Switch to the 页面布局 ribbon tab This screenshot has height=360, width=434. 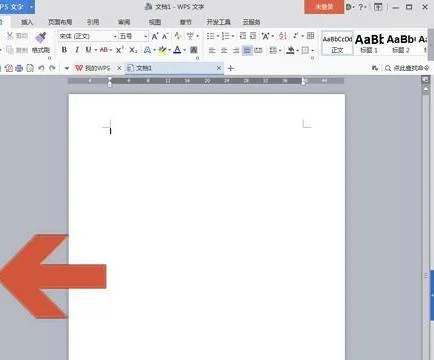[x=60, y=22]
